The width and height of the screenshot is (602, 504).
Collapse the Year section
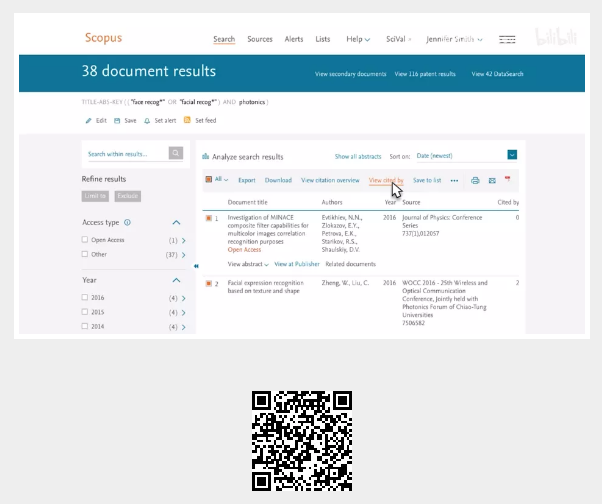[176, 280]
